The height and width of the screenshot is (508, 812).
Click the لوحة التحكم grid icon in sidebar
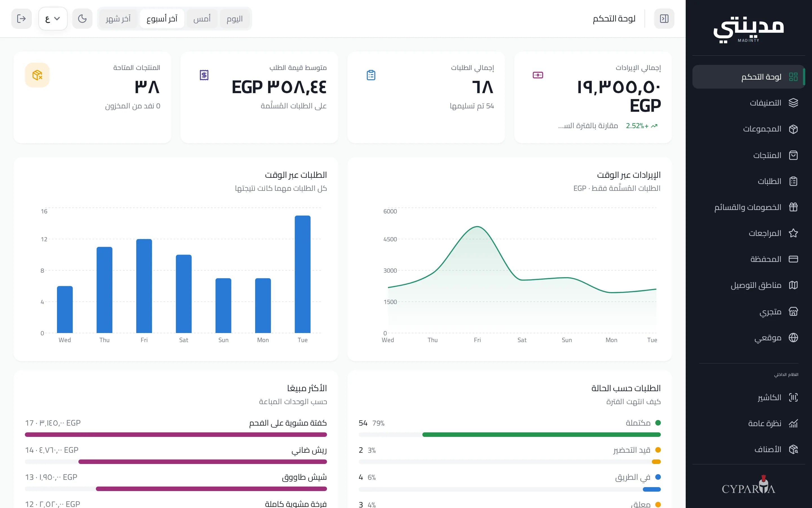tap(793, 77)
